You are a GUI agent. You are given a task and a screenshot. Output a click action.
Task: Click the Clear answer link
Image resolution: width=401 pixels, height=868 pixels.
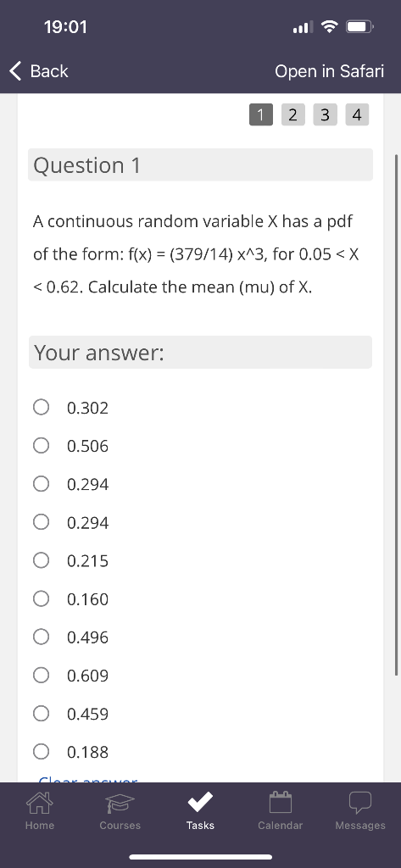[x=87, y=780]
